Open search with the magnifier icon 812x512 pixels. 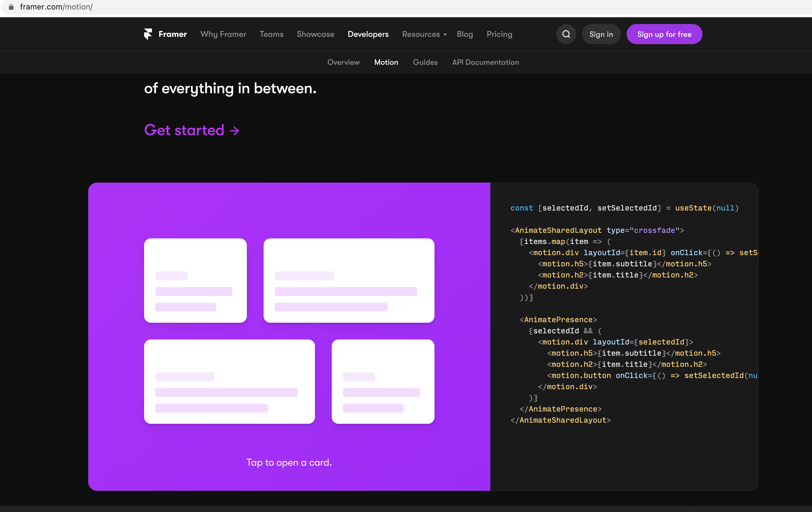click(566, 34)
